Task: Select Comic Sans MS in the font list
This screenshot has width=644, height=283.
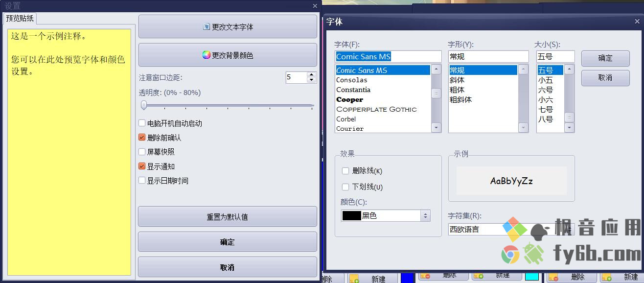Action: (383, 70)
